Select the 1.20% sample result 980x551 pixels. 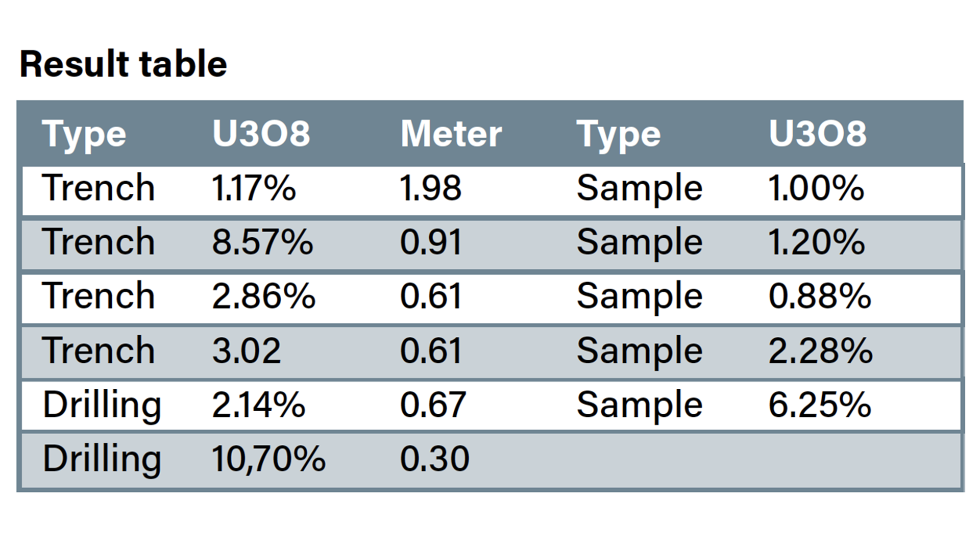816,242
